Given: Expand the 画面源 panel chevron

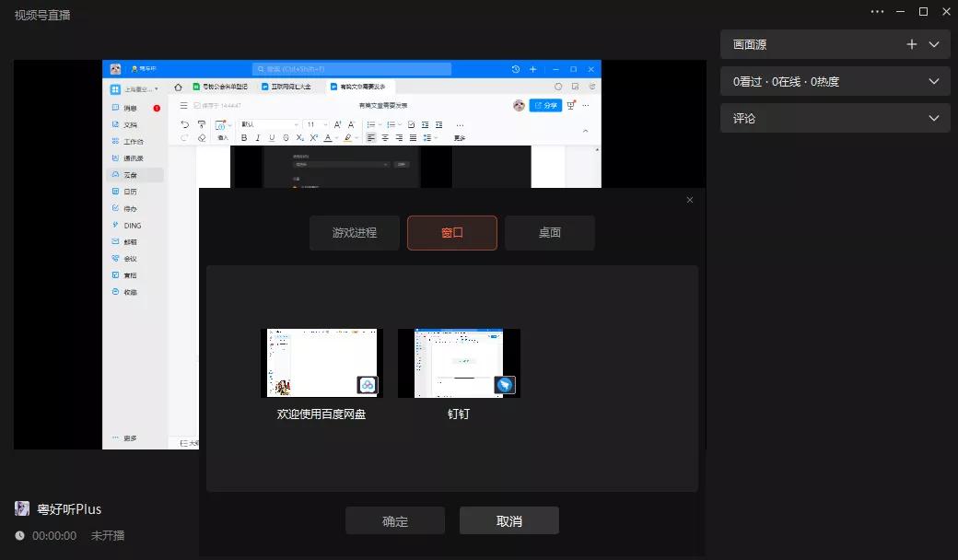Looking at the screenshot, I should tap(936, 43).
